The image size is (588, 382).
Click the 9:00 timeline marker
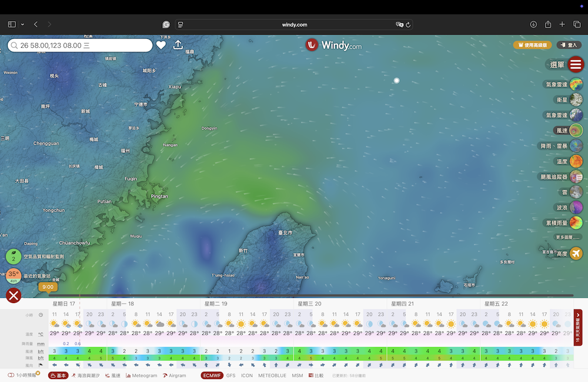tap(48, 287)
